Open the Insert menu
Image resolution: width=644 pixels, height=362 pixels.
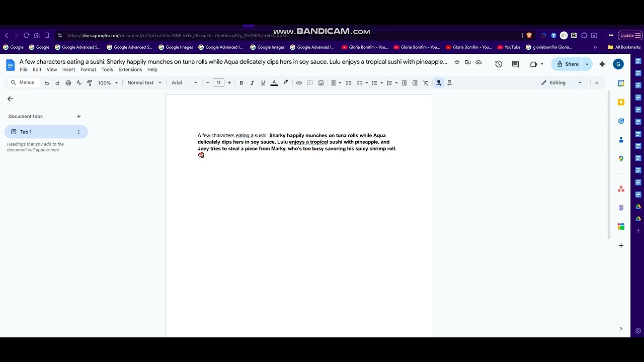pos(69,70)
